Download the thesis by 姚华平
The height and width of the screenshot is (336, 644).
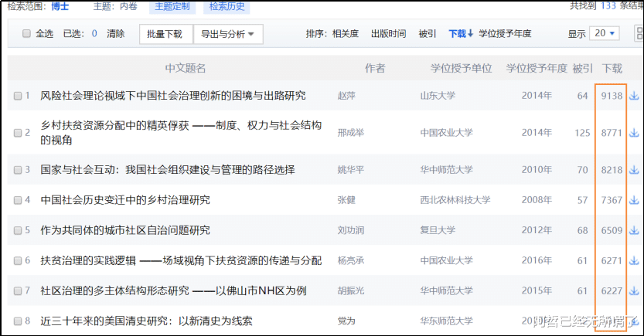(x=634, y=169)
